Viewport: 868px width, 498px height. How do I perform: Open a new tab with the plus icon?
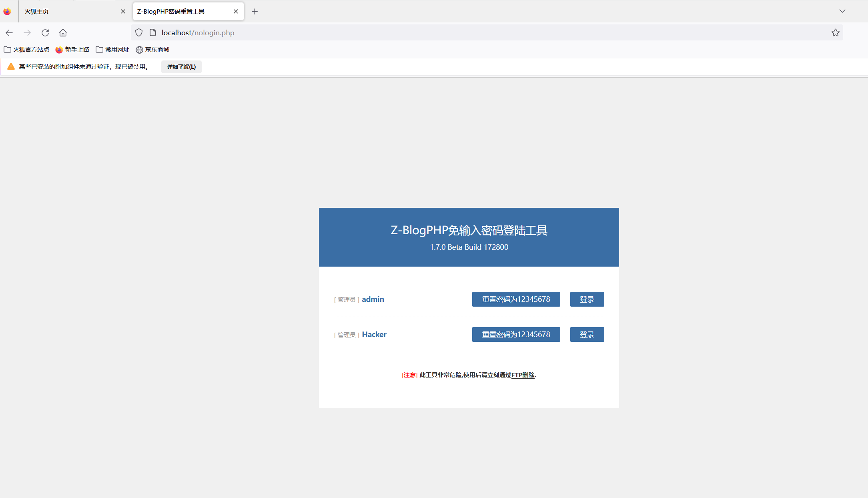tap(255, 12)
